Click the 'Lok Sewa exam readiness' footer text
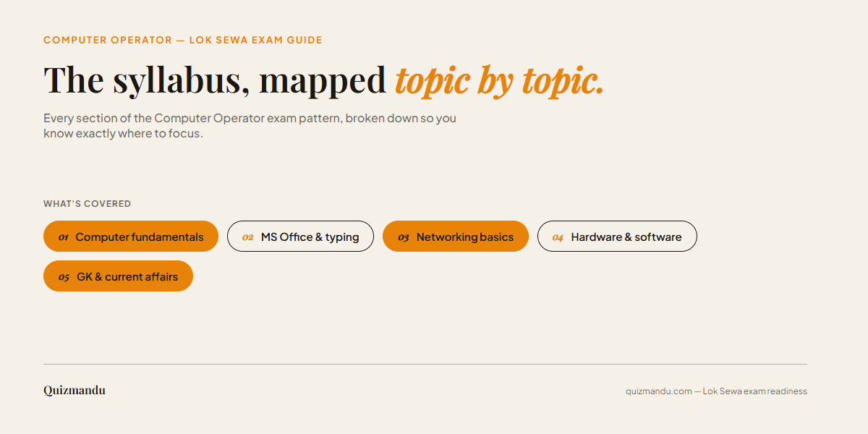The width and height of the screenshot is (868, 434). 755,391
